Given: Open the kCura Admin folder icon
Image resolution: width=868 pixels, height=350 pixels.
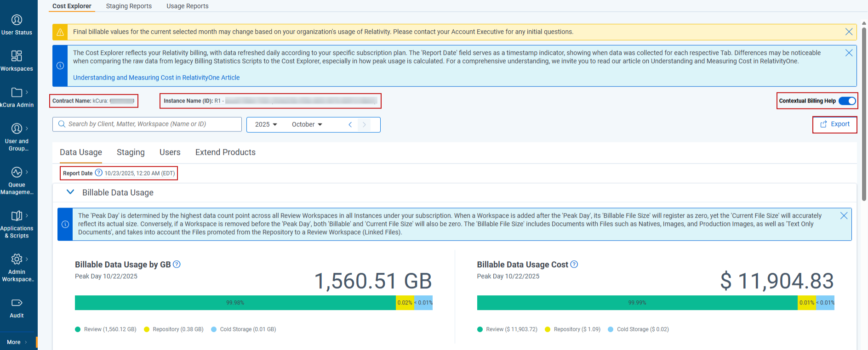Looking at the screenshot, I should coord(17,92).
